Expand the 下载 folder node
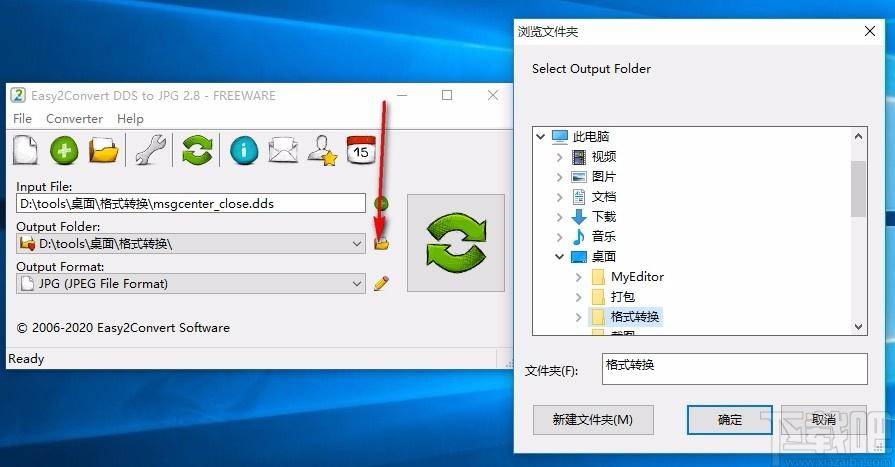This screenshot has width=895, height=467. pyautogui.click(x=559, y=217)
